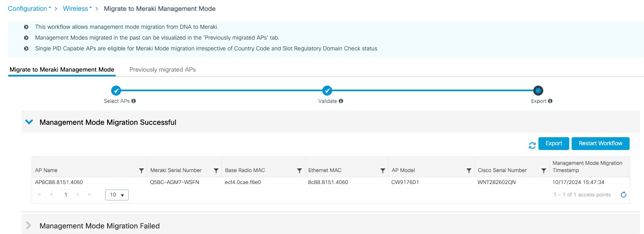
Task: Filter the Cisco Serial Number column
Action: (543, 171)
